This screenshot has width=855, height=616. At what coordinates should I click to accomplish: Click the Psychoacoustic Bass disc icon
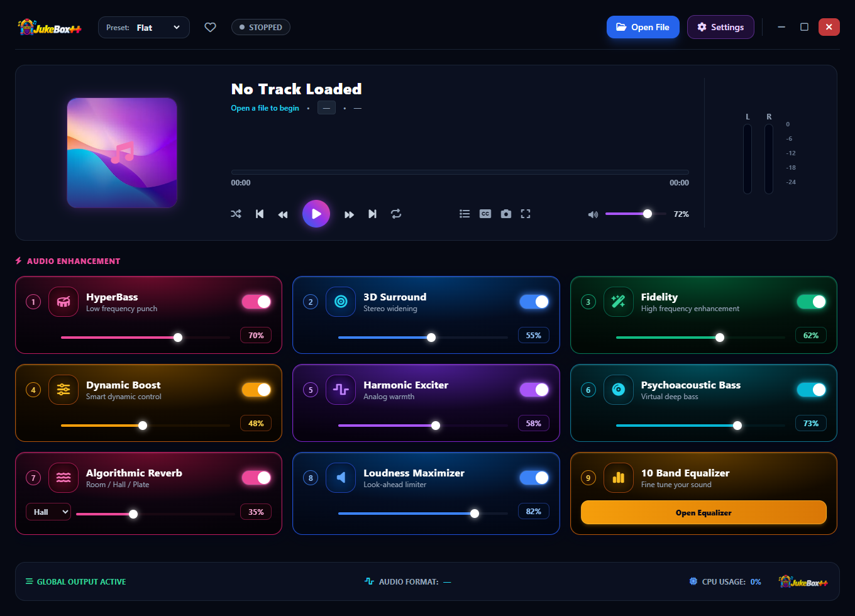(x=619, y=390)
